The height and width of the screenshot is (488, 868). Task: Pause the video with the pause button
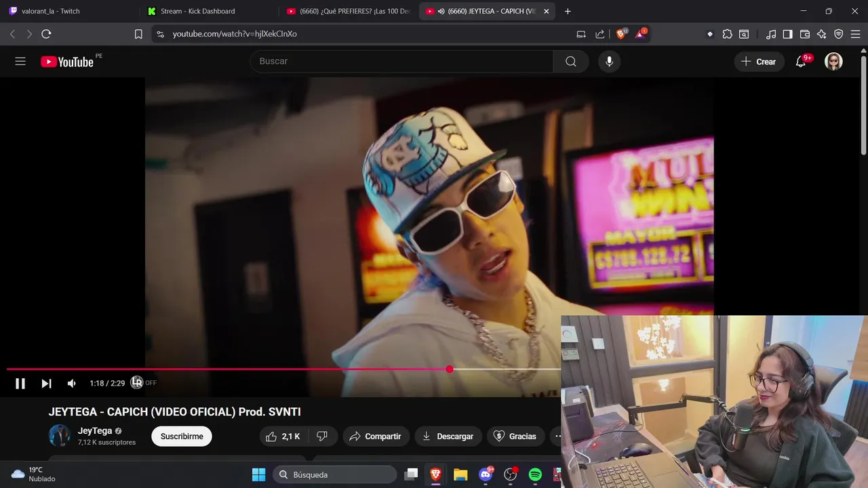pyautogui.click(x=20, y=384)
